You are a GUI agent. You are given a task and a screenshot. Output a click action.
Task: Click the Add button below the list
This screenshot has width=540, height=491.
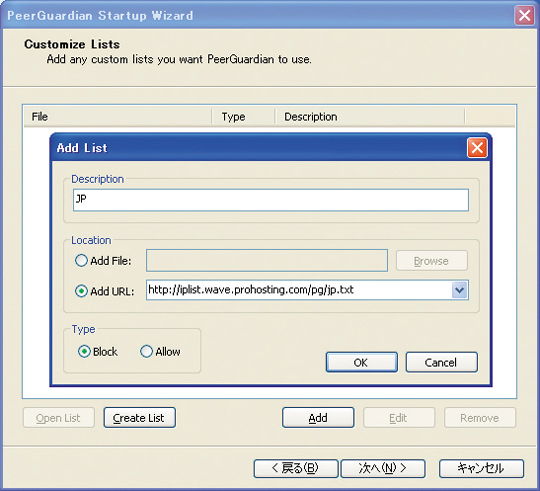tap(318, 418)
